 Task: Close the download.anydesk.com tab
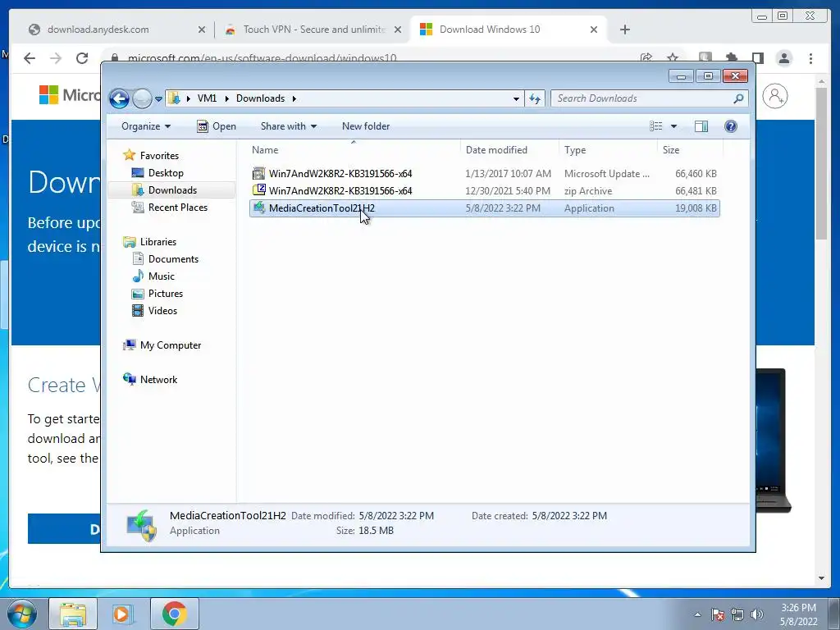202,30
